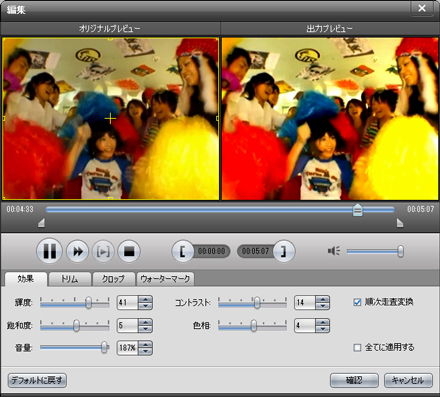Click the left crop handle of original preview
The image size is (440, 397).
4,118
